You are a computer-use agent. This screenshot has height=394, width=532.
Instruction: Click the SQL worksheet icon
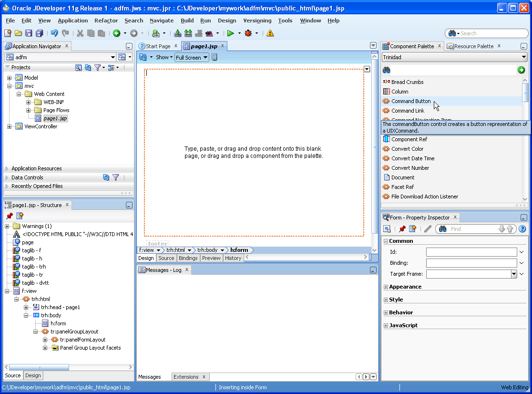(156, 33)
